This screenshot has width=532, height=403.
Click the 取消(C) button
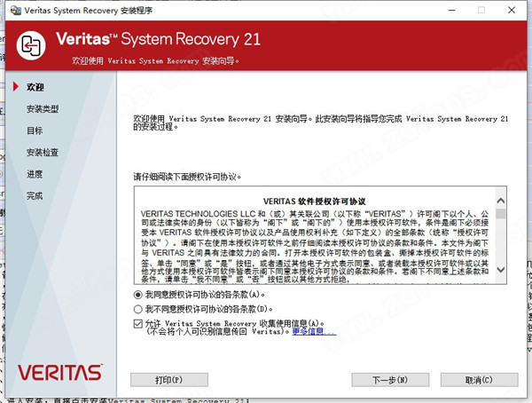coord(479,380)
